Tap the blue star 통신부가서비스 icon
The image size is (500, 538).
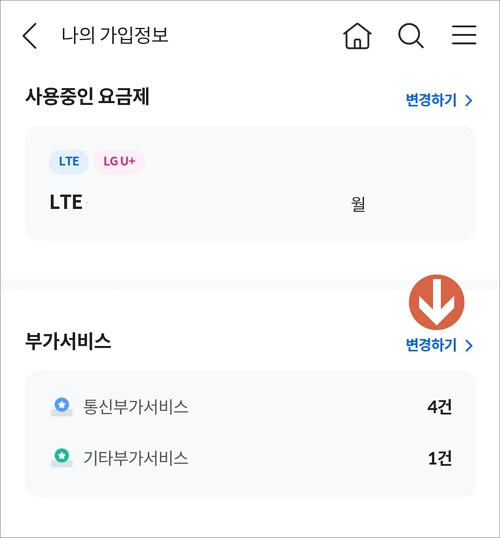pyautogui.click(x=62, y=407)
